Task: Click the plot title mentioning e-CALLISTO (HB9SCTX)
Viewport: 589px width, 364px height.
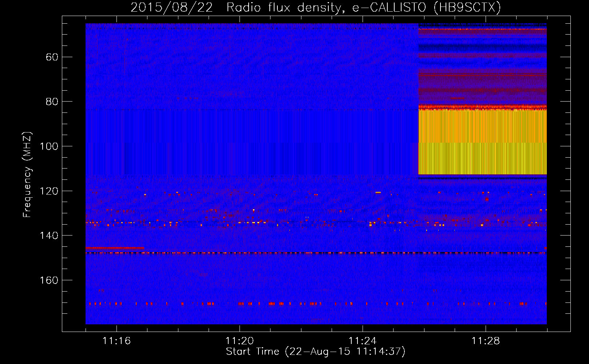Action: 316,7
